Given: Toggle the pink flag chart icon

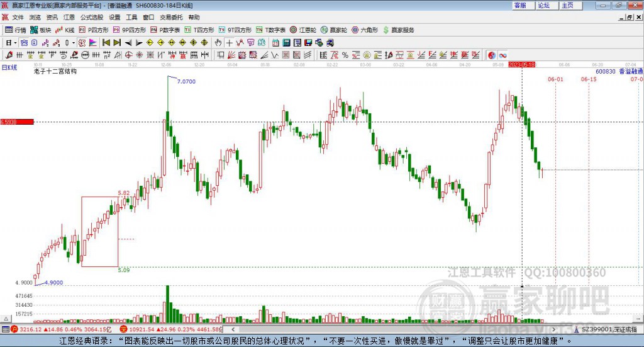Looking at the screenshot, I should [x=93, y=43].
